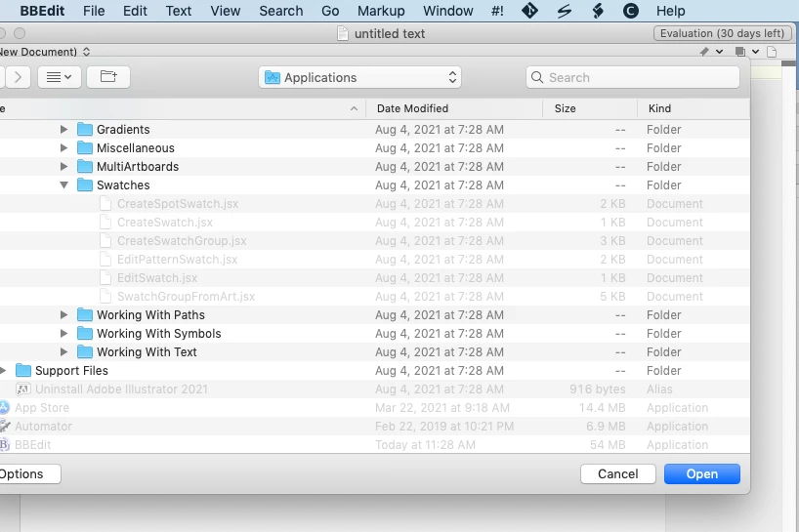Collapse the Swatches folder

tap(63, 184)
